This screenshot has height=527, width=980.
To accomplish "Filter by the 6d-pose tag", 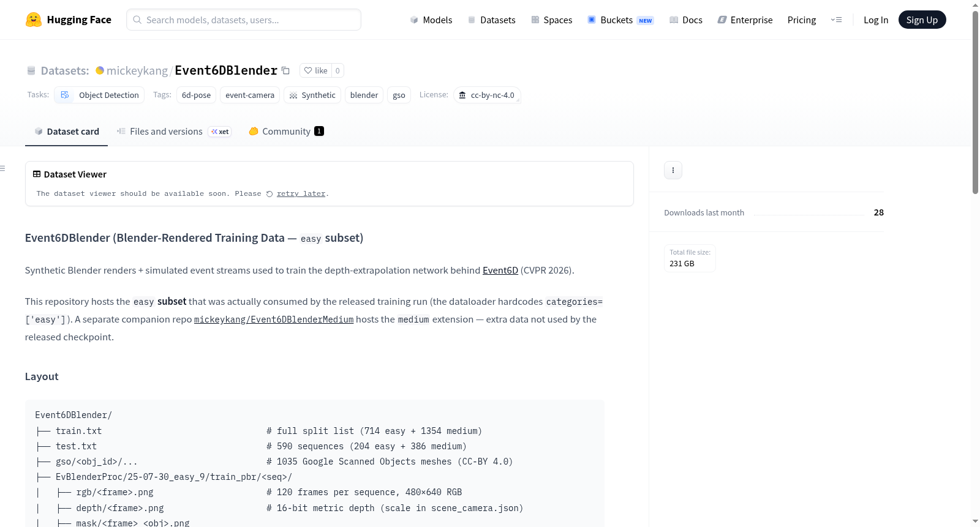I will point(196,95).
